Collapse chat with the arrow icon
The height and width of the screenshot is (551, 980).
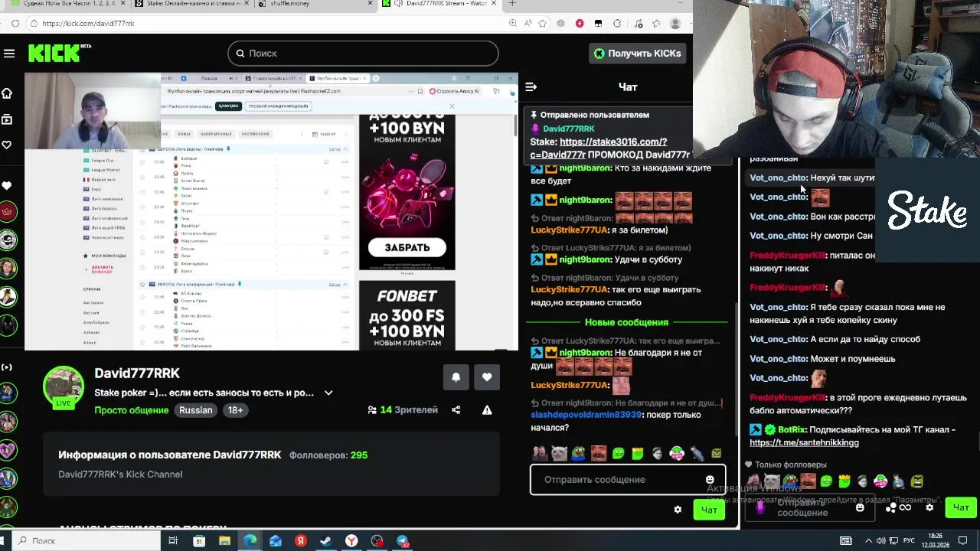point(531,87)
